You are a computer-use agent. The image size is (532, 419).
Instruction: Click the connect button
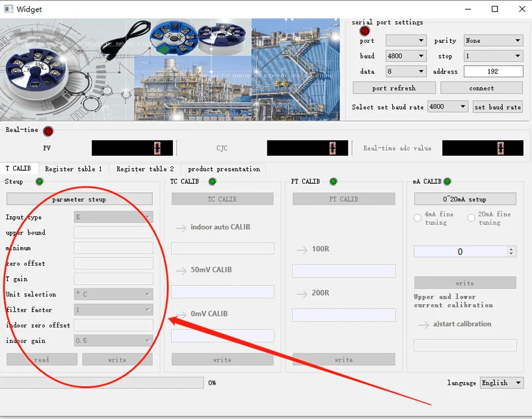[x=481, y=88]
